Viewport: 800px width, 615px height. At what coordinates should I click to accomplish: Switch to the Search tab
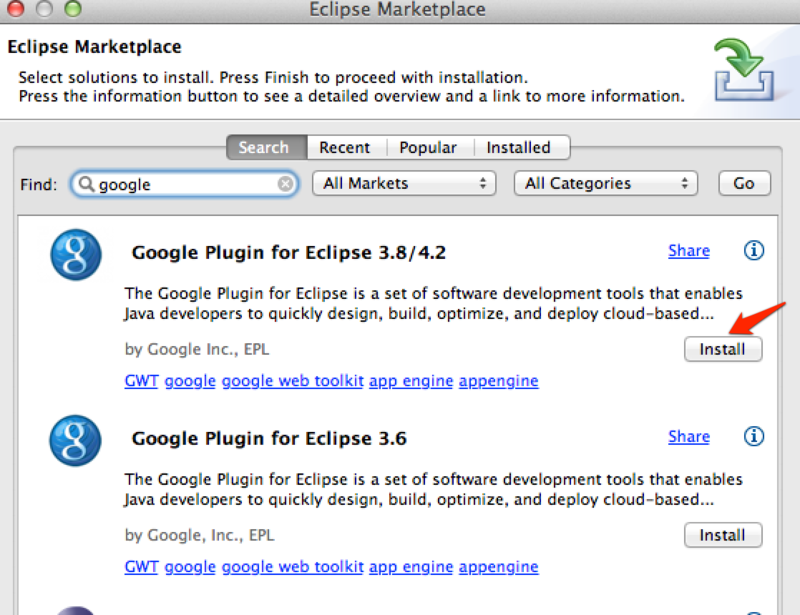(x=267, y=147)
